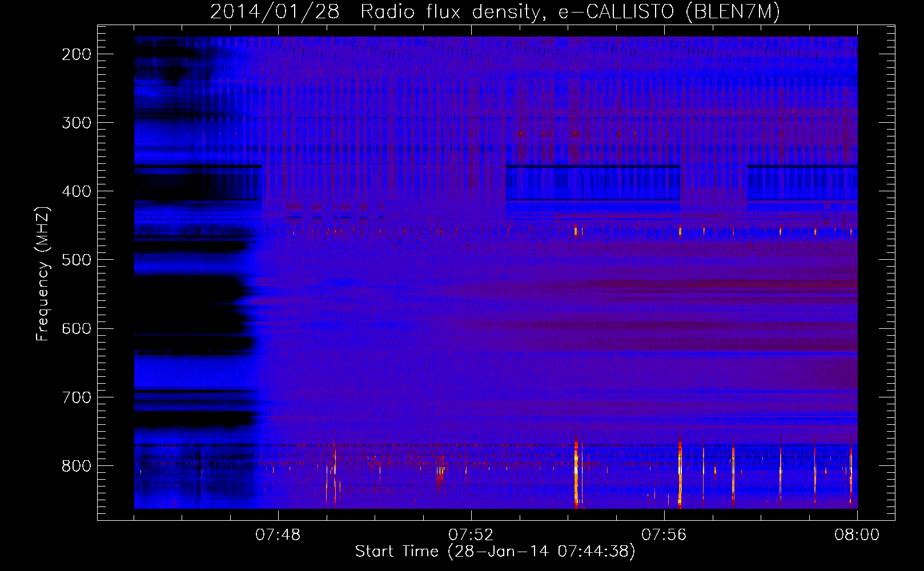Select the 300 frequency tick label

point(77,123)
